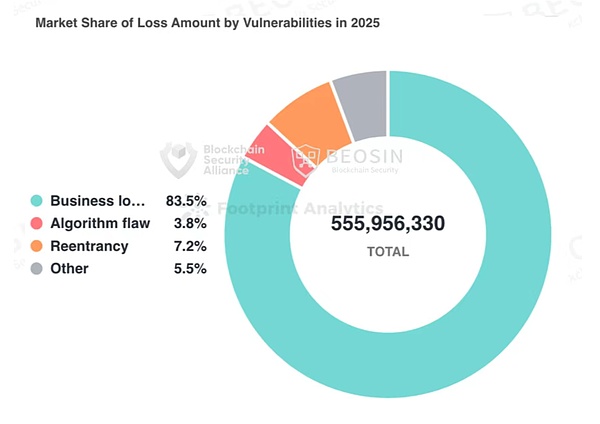Click the TOTAL label under the number
This screenshot has width=600, height=424.
coord(388,252)
